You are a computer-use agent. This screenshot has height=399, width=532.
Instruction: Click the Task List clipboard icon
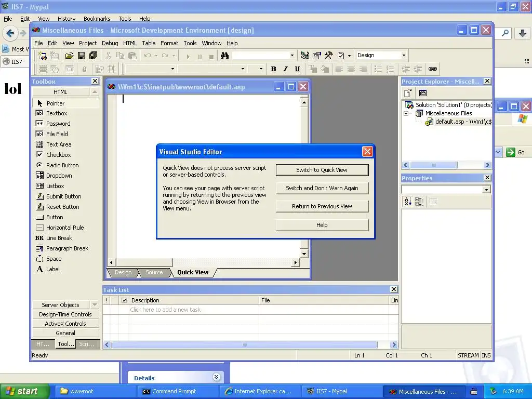click(341, 56)
